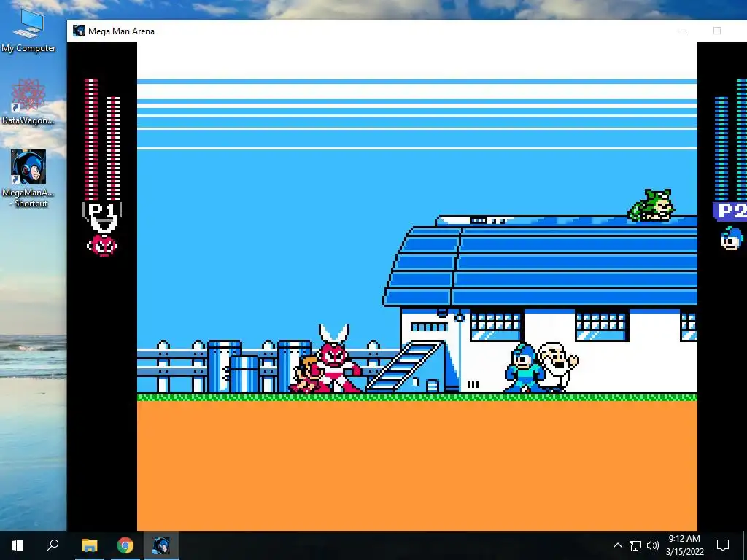Click the green robot on the rooftop
The height and width of the screenshot is (560, 747).
point(651,206)
